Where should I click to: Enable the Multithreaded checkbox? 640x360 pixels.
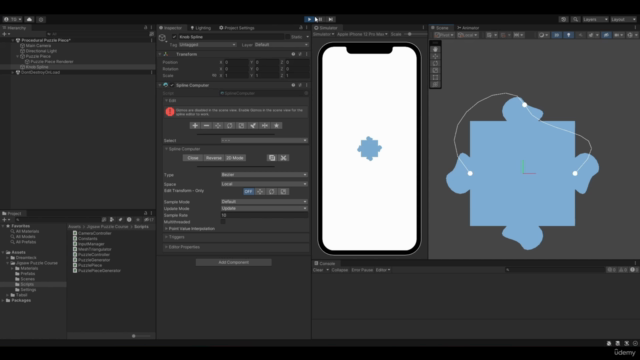pyautogui.click(x=223, y=222)
